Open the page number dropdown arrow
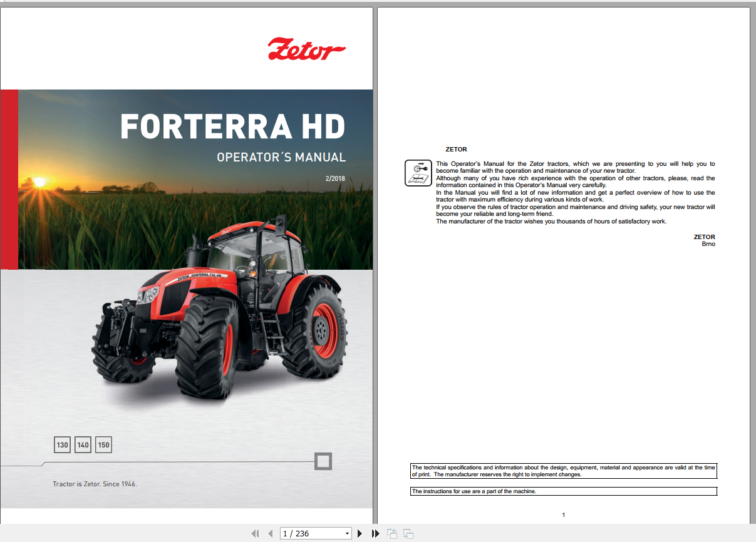The image size is (756, 542). point(348,533)
